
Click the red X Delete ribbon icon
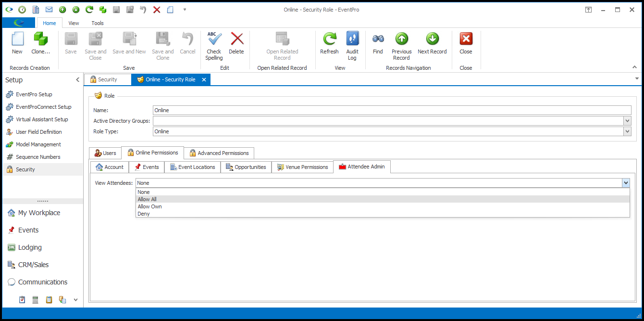[x=236, y=39]
